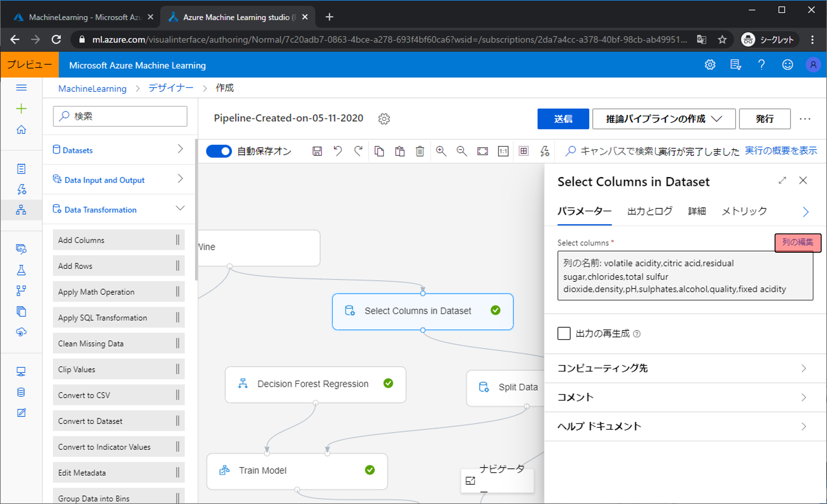
Task: Switch to the 出力とログ tab
Action: [650, 211]
